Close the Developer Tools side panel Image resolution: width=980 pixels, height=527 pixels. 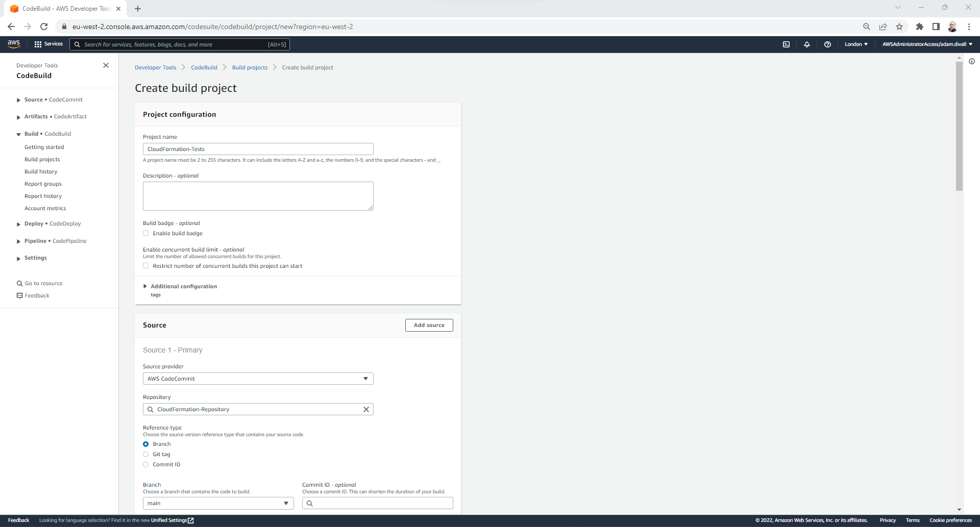(x=106, y=65)
